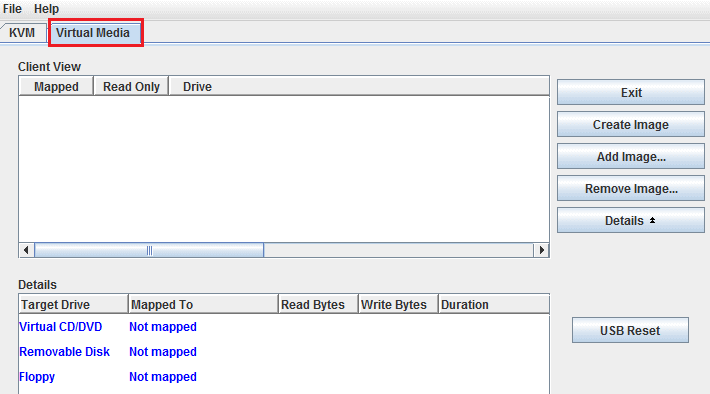The width and height of the screenshot is (710, 394).
Task: Open the Help menu
Action: [x=46, y=9]
